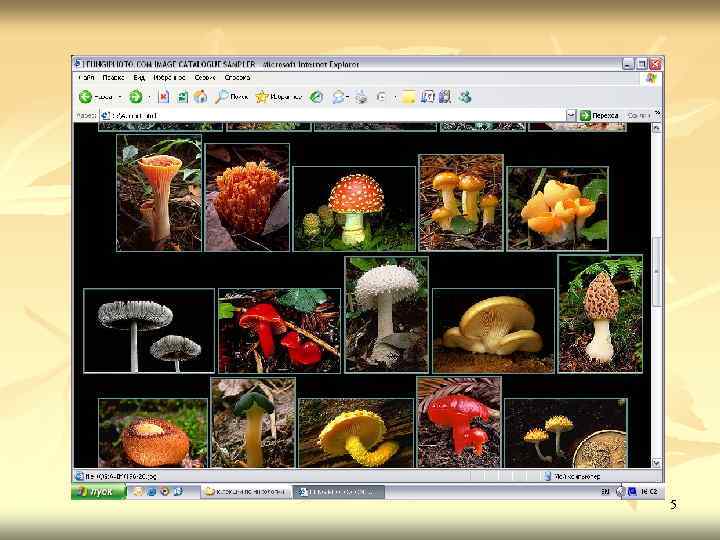Open the Справка (Help) menu

click(x=237, y=78)
